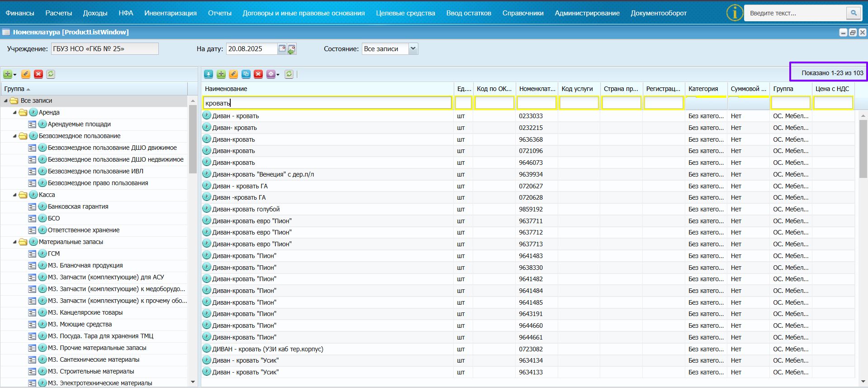Image resolution: width=868 pixels, height=388 pixels.
Task: Refresh the nomenclature list
Action: pos(289,74)
